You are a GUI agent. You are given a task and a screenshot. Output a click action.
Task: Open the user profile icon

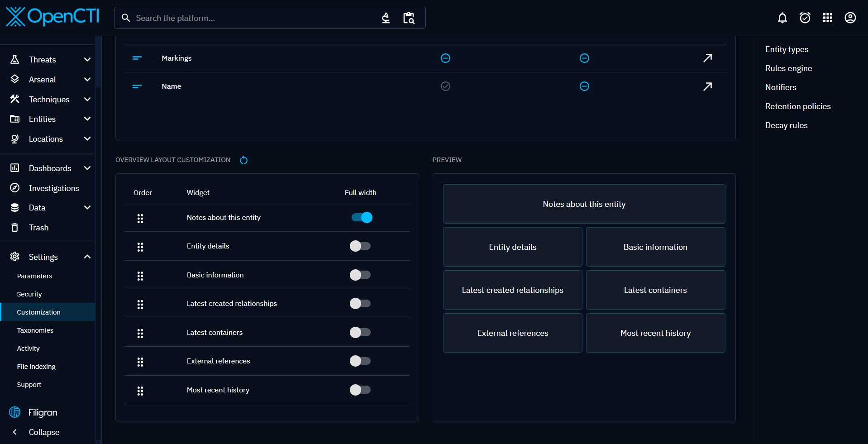[x=850, y=18]
